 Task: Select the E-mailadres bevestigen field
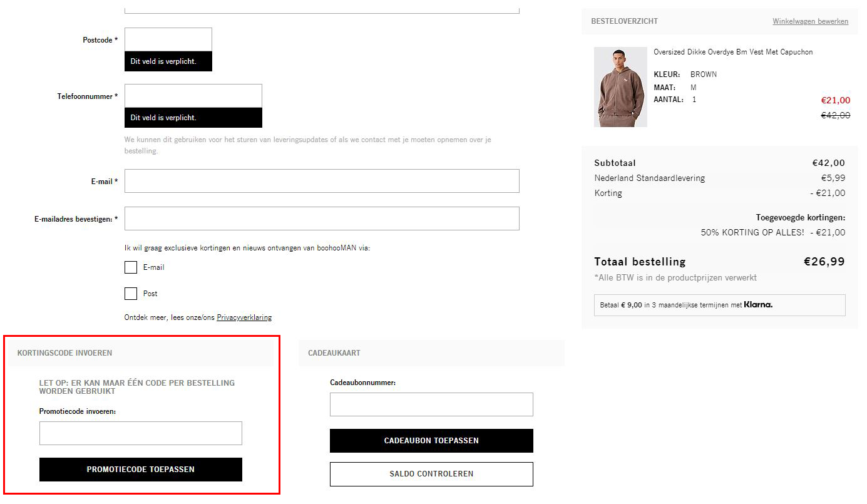321,219
